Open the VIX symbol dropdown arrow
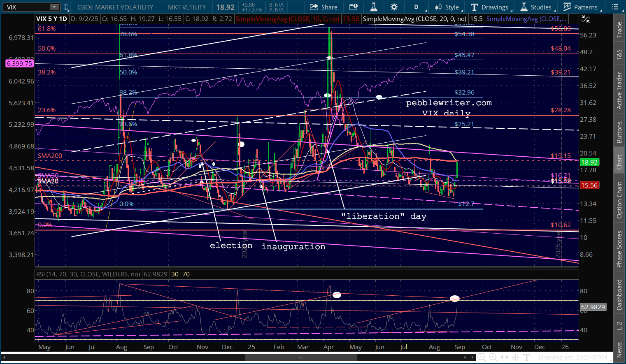 click(x=54, y=7)
